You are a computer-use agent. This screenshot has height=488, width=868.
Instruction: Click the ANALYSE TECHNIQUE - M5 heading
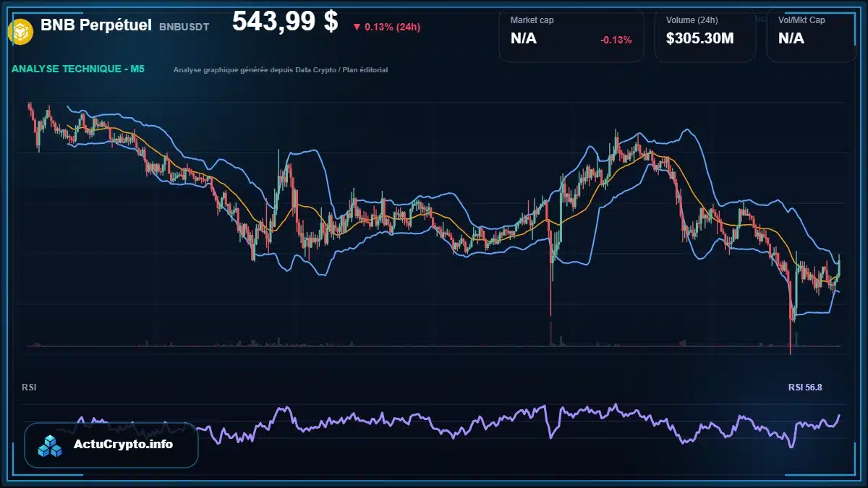(78, 69)
